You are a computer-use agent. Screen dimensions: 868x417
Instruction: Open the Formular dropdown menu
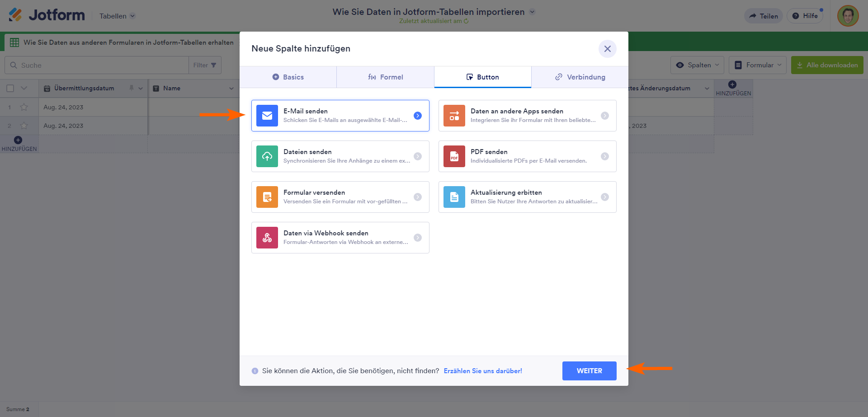[758, 65]
